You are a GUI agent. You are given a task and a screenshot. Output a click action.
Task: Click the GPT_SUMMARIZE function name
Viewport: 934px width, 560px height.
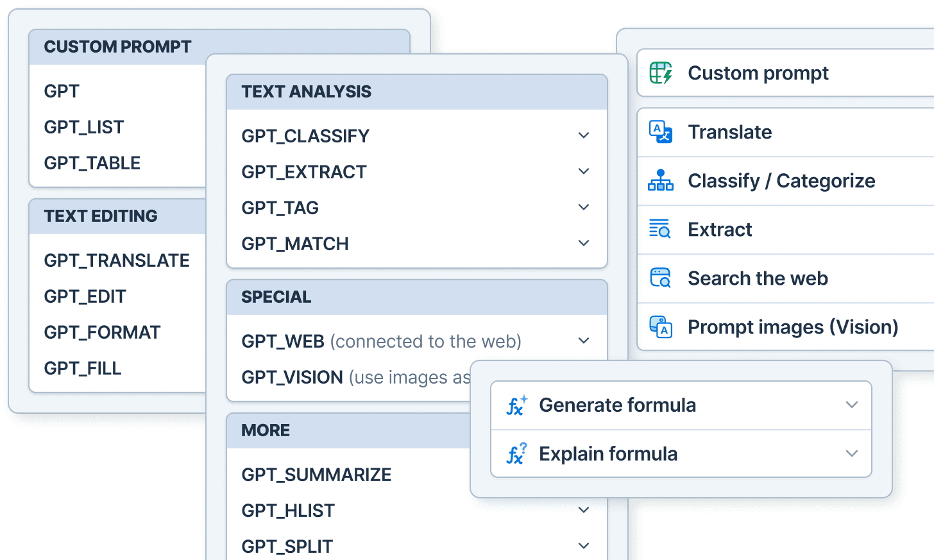click(x=316, y=475)
